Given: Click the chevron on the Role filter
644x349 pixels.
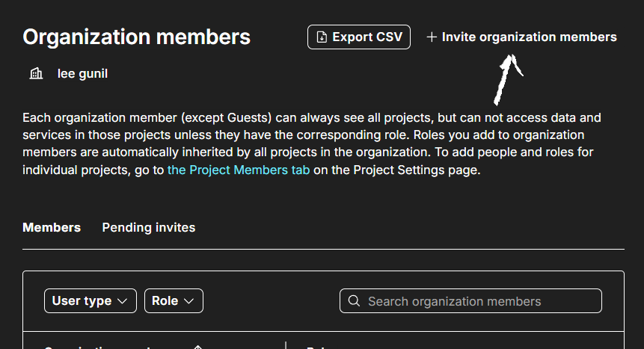Looking at the screenshot, I should point(189,301).
